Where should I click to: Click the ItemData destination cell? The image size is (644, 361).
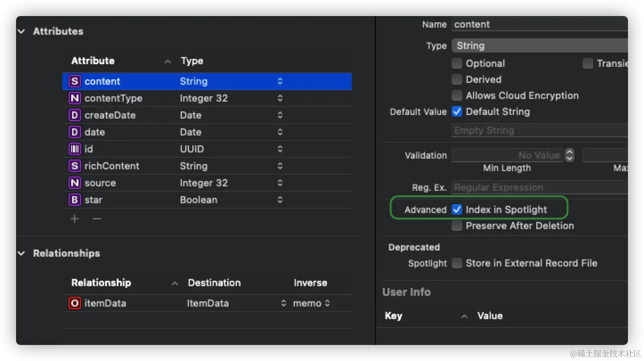click(208, 303)
